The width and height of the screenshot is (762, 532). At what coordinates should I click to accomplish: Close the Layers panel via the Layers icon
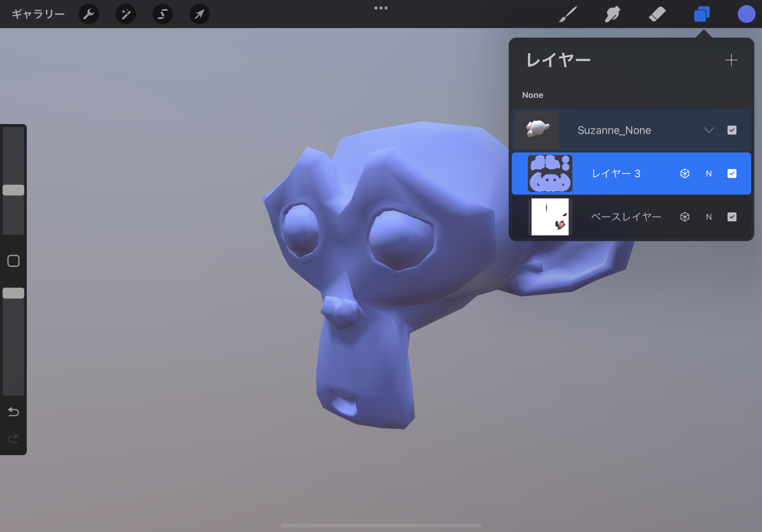coord(702,14)
